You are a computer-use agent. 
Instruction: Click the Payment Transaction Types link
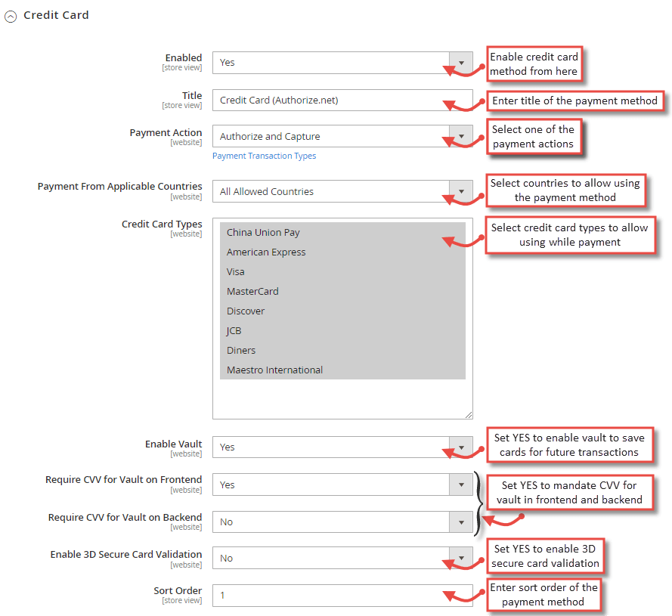pos(264,155)
